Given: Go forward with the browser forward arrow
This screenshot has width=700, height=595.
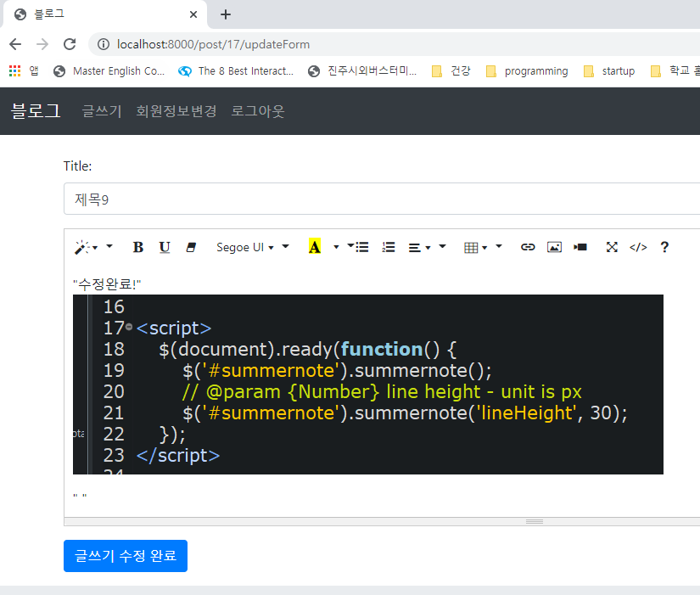Looking at the screenshot, I should [x=42, y=44].
